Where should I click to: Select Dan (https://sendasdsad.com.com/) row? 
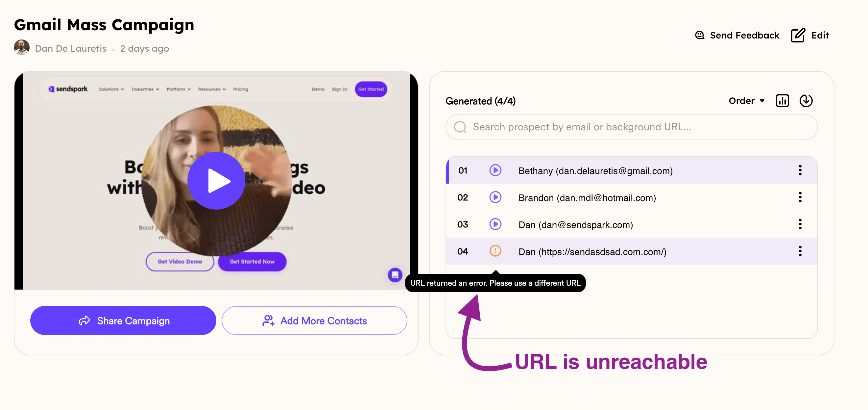pos(632,251)
